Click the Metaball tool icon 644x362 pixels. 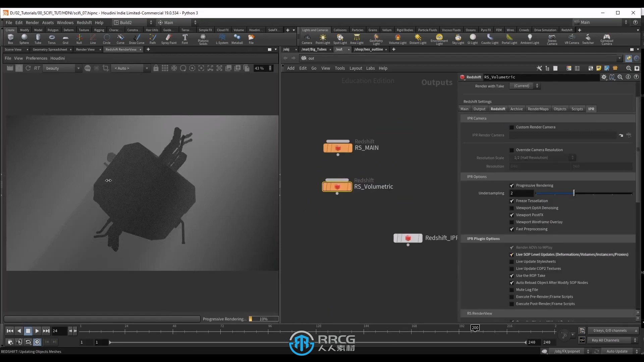(236, 39)
